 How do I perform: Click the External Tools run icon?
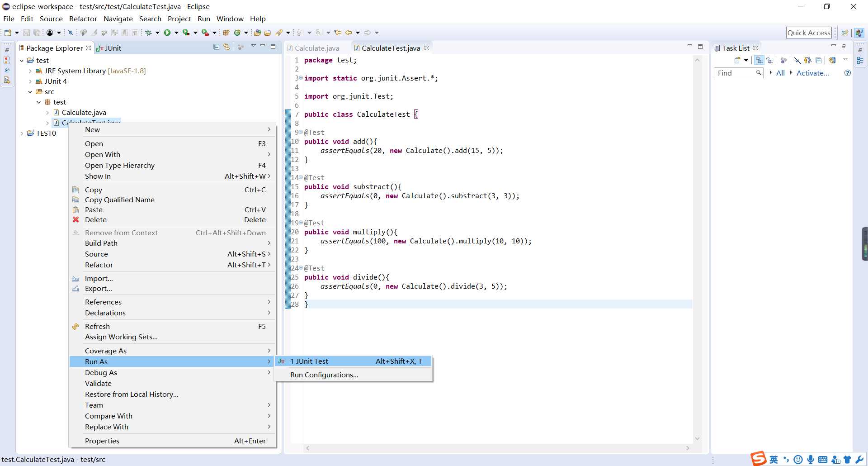click(205, 33)
